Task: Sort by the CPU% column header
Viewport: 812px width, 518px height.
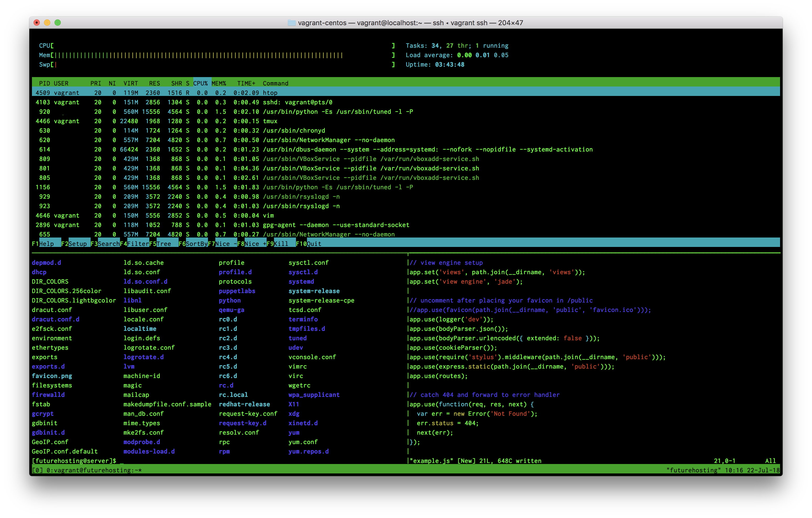Action: (201, 83)
